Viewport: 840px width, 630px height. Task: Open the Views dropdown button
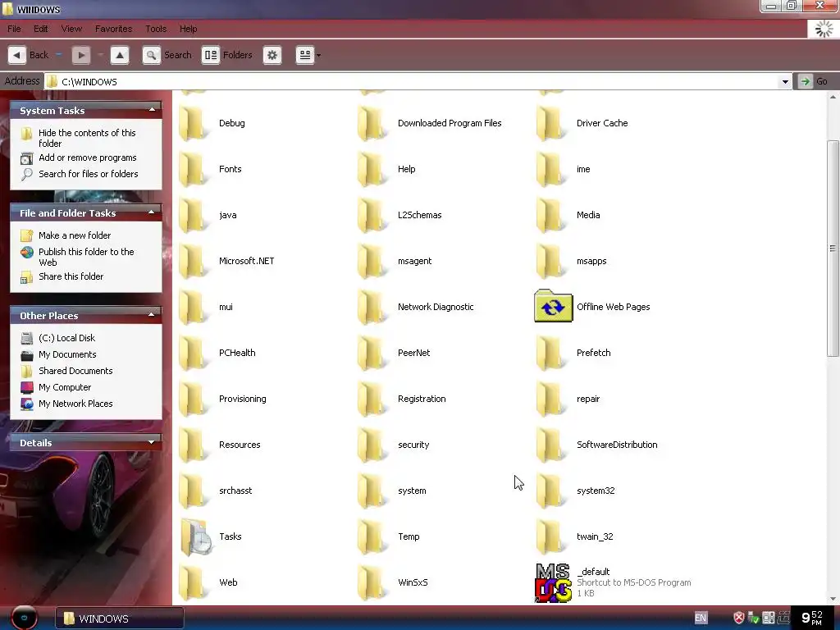pos(308,55)
